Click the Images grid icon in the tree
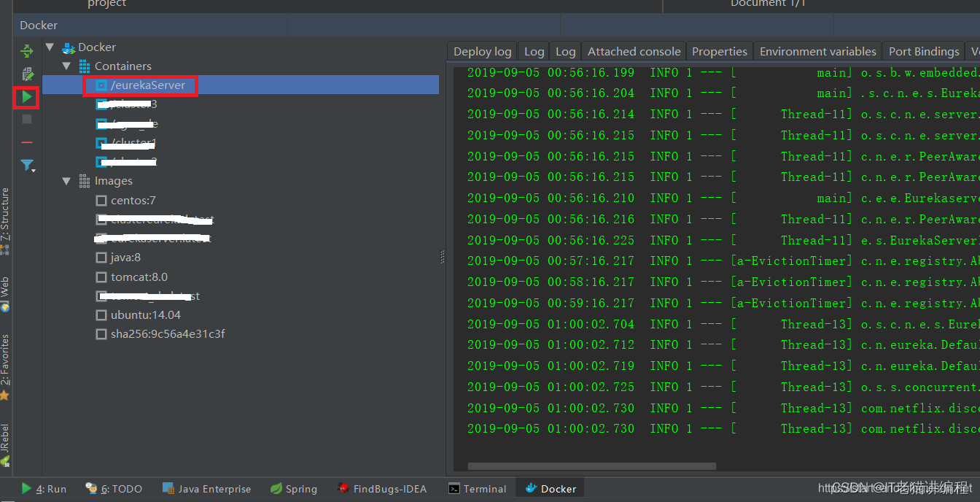Screen dimensions: 980x502 coord(85,180)
